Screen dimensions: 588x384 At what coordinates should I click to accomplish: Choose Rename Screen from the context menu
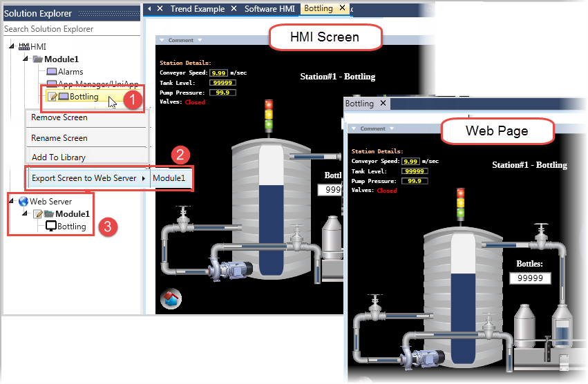coord(59,138)
